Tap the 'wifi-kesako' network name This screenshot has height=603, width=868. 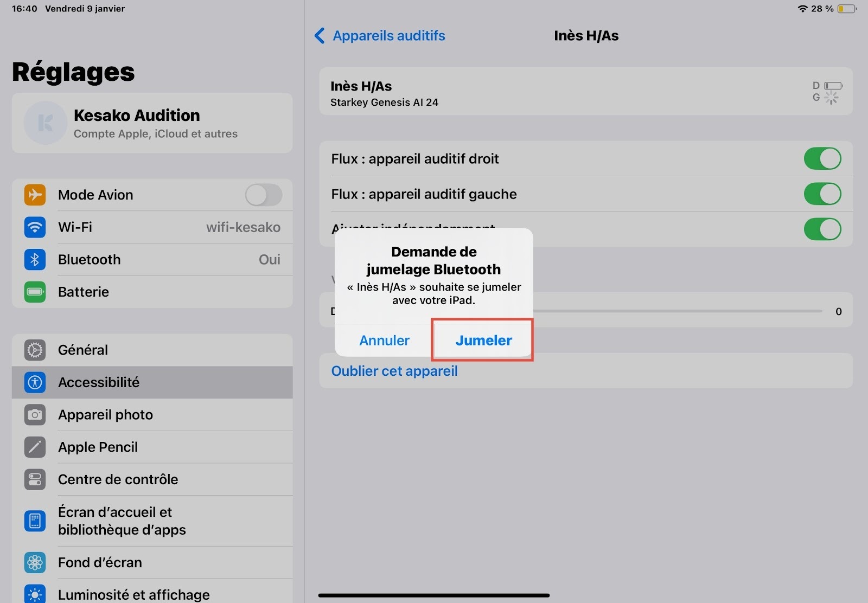coord(243,227)
